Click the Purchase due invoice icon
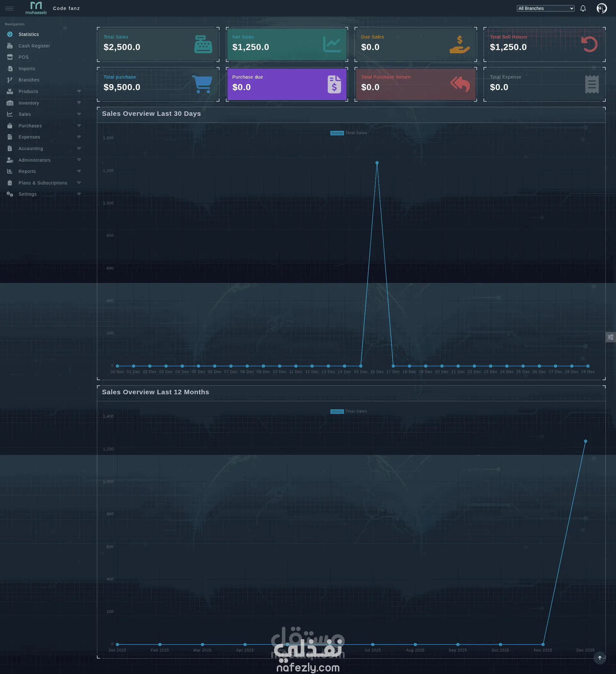 click(334, 84)
